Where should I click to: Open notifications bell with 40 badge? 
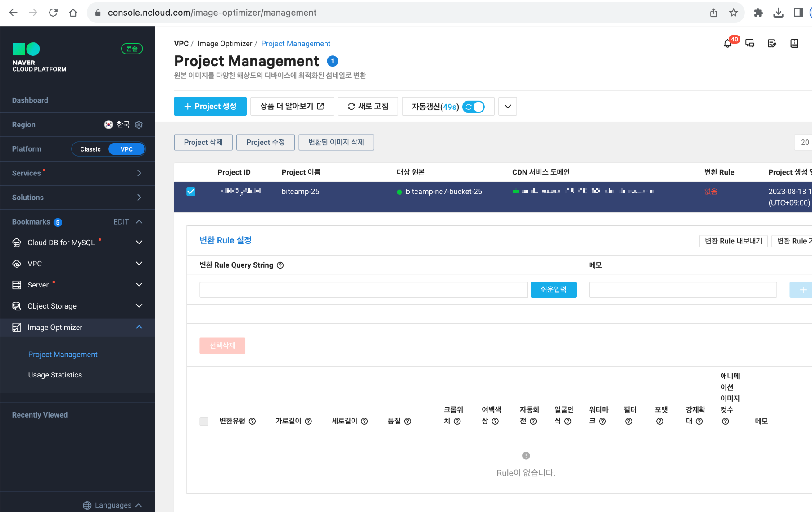tap(728, 43)
